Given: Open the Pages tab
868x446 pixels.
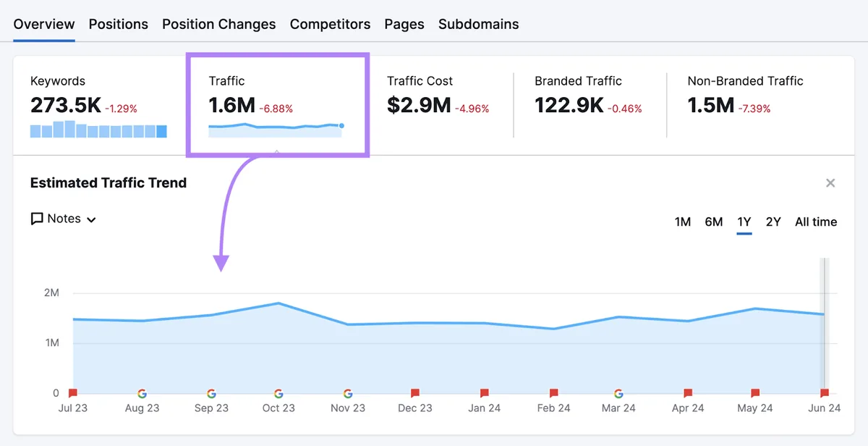Looking at the screenshot, I should tap(404, 24).
